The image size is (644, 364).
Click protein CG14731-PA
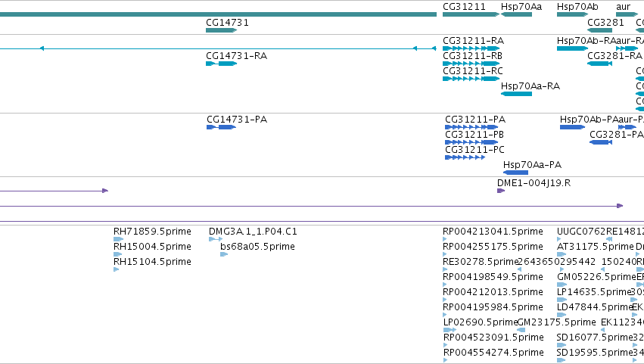point(222,127)
